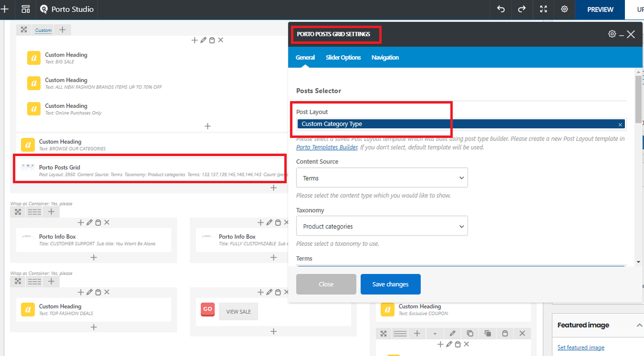Click pencil edit icon above BIG SALE heading
This screenshot has width=644, height=356.
203,40
